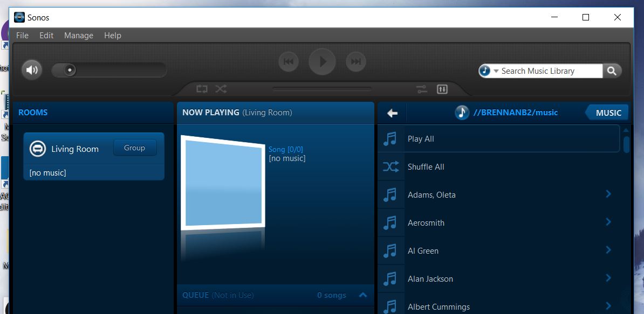The image size is (644, 314).
Task: Click the note icon beside Albert Cummings
Action: pos(390,306)
